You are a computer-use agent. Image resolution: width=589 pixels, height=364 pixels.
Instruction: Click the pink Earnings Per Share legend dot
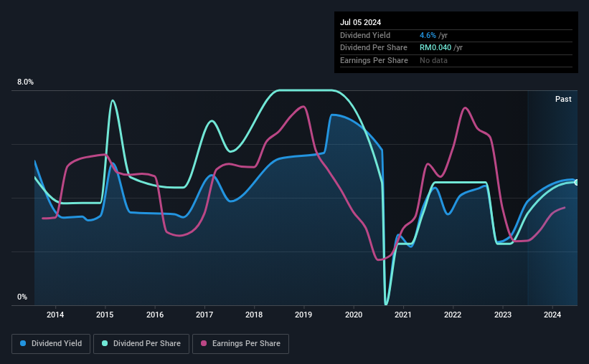tap(204, 343)
